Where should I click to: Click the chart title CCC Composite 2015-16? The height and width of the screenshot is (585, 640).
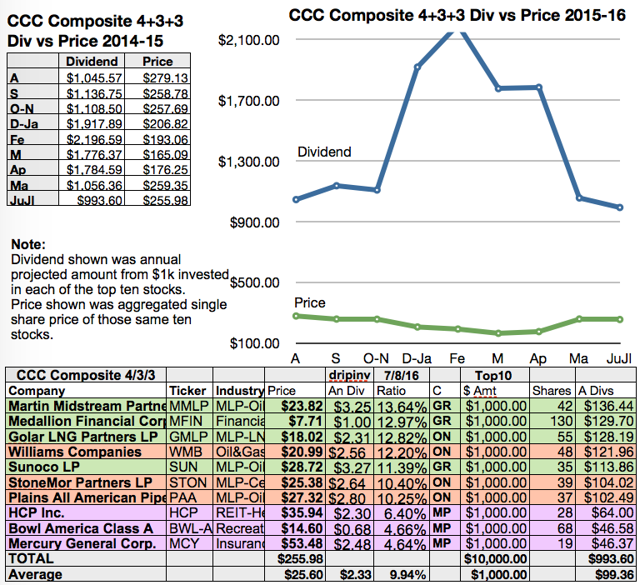tap(457, 16)
